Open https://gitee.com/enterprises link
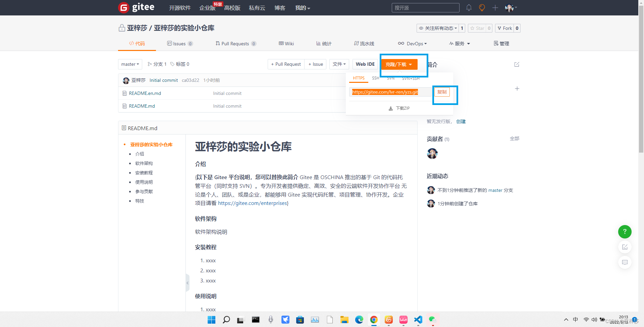 point(253,203)
